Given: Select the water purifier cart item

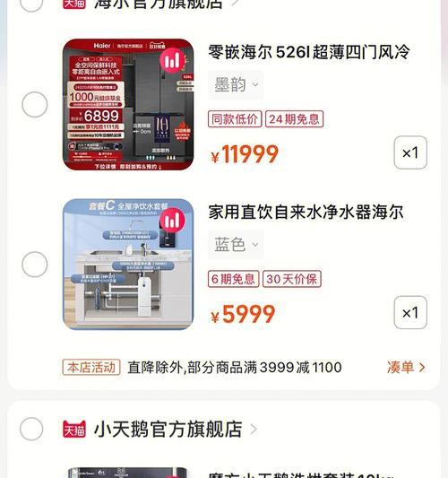Looking at the screenshot, I should pos(35,265).
